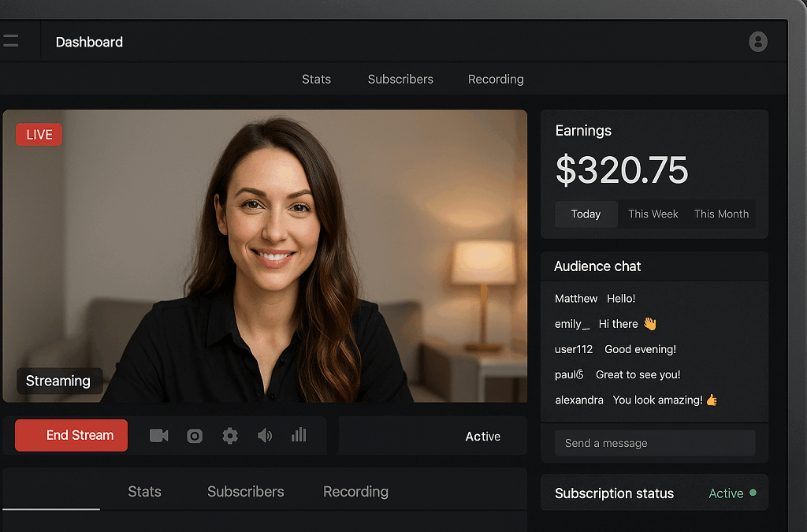
Task: Select the This Week earnings filter
Action: 653,214
